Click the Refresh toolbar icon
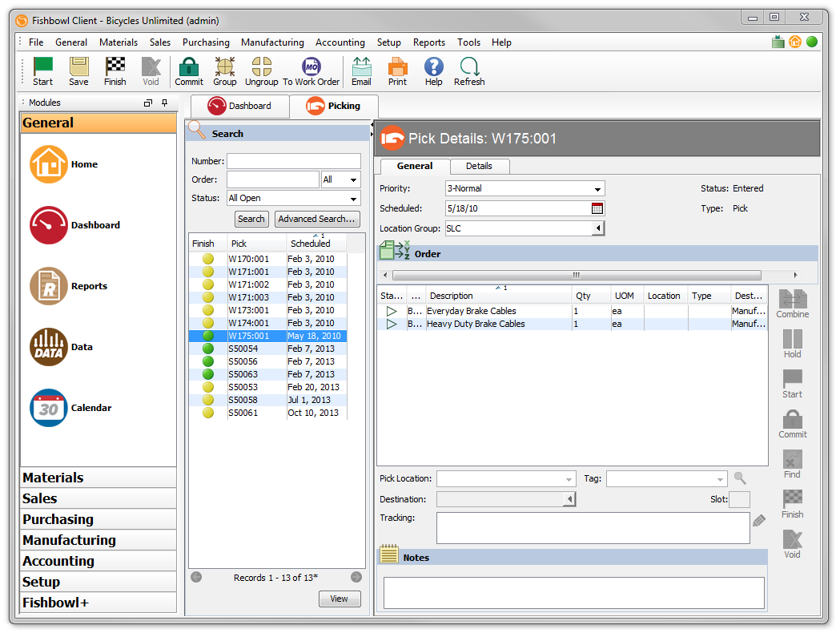Image resolution: width=840 pixels, height=633 pixels. pos(469,71)
